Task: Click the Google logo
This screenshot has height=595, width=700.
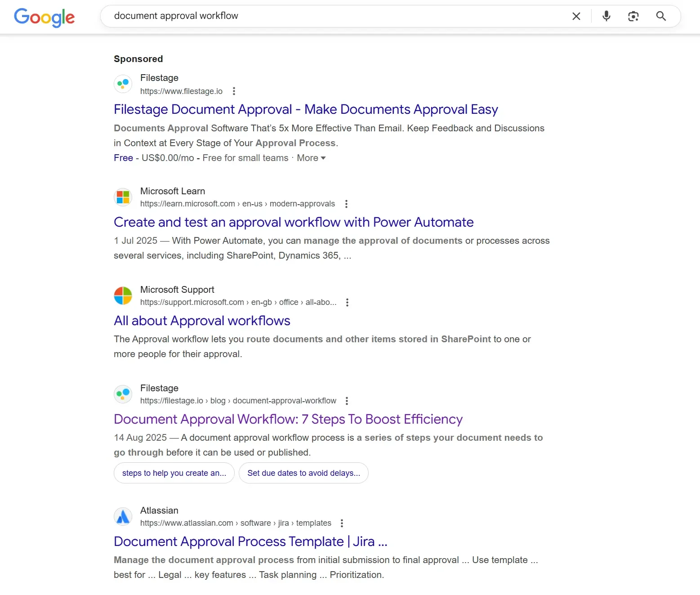Action: (x=45, y=17)
